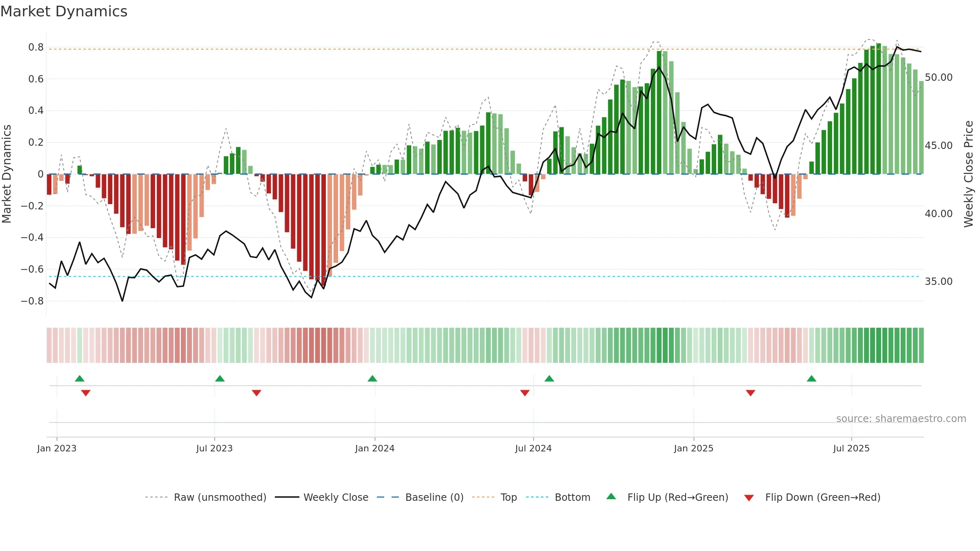Select the green flip-up marker at July 2023
Image resolution: width=980 pixels, height=551 pixels.
220,378
